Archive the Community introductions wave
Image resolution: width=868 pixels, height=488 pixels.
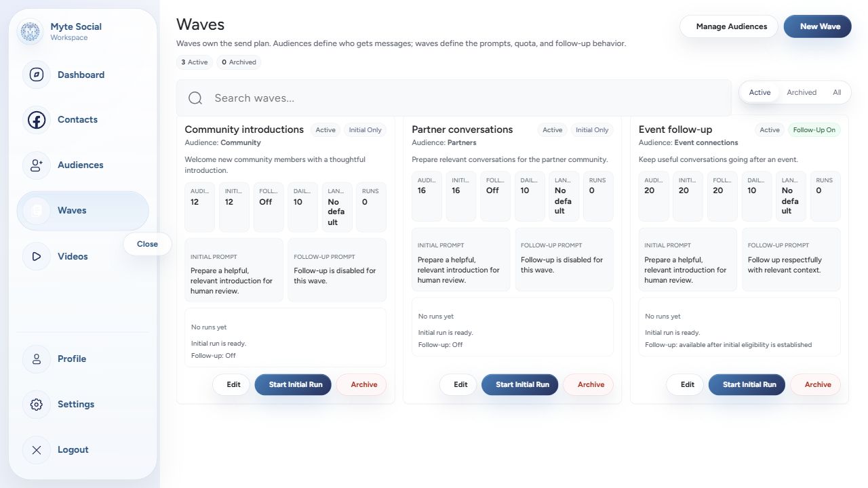tap(361, 384)
